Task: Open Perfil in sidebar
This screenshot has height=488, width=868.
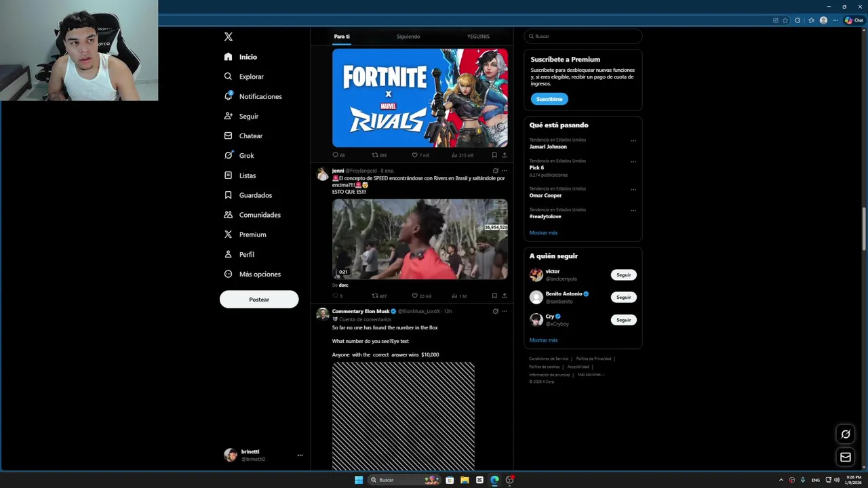Action: tap(239, 254)
